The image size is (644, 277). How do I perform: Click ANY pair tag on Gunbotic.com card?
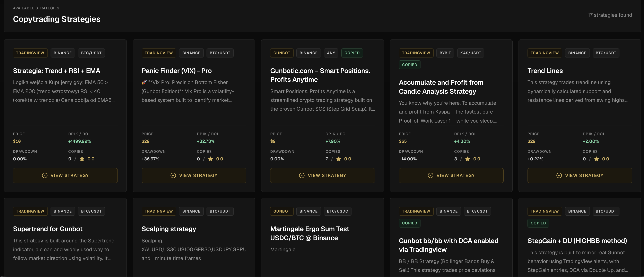tap(331, 53)
